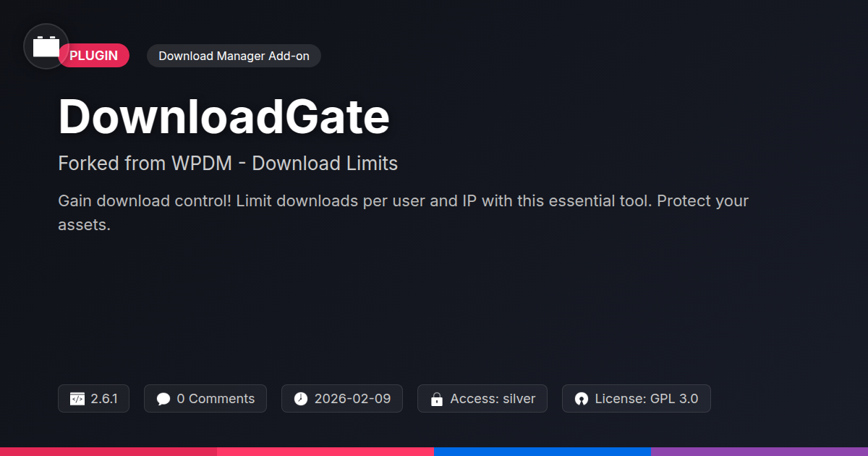This screenshot has height=456, width=868.
Task: Click the padlock access icon
Action: [x=437, y=399]
